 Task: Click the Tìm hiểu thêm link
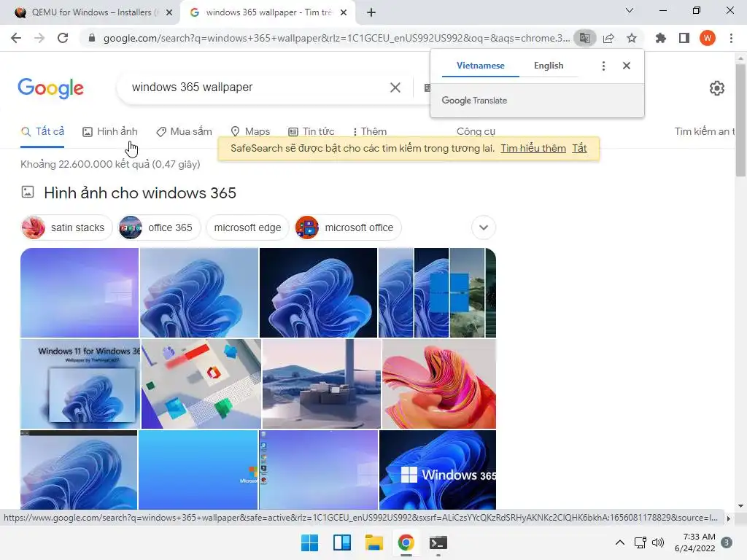coord(533,148)
